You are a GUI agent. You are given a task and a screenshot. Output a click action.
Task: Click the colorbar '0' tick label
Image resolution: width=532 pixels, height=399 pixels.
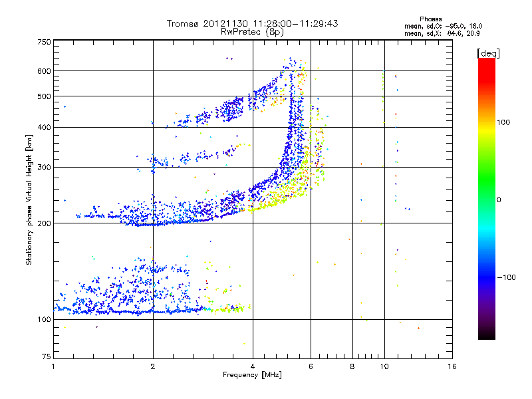click(499, 200)
